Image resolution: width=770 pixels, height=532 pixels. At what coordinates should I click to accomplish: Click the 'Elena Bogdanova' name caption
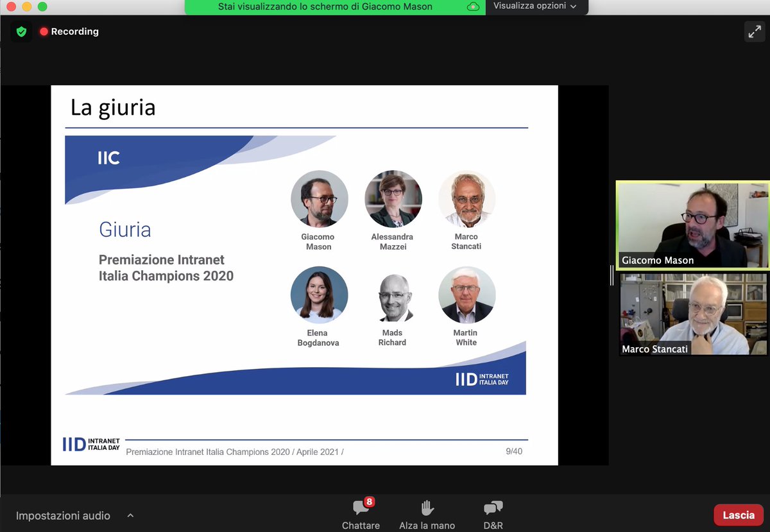[x=318, y=338]
